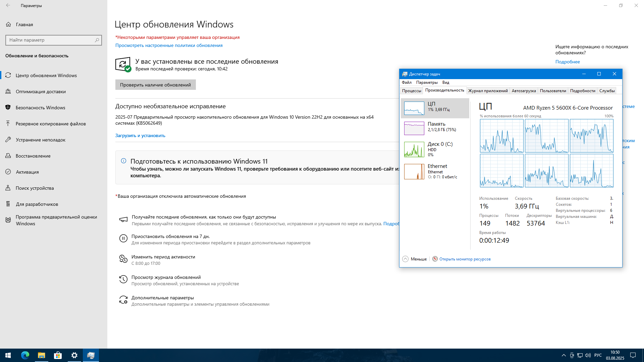The image size is (644, 362).
Task: Open Устранение неполадок section
Action: 54,140
